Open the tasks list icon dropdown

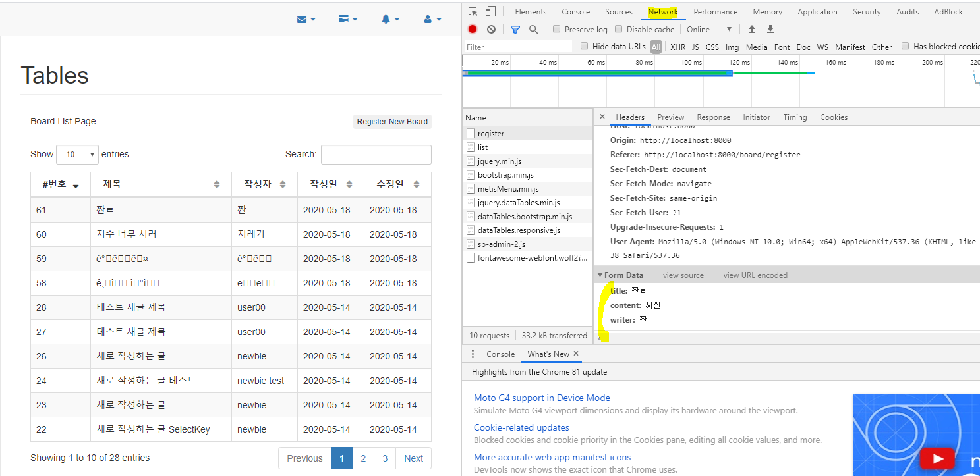[x=348, y=19]
